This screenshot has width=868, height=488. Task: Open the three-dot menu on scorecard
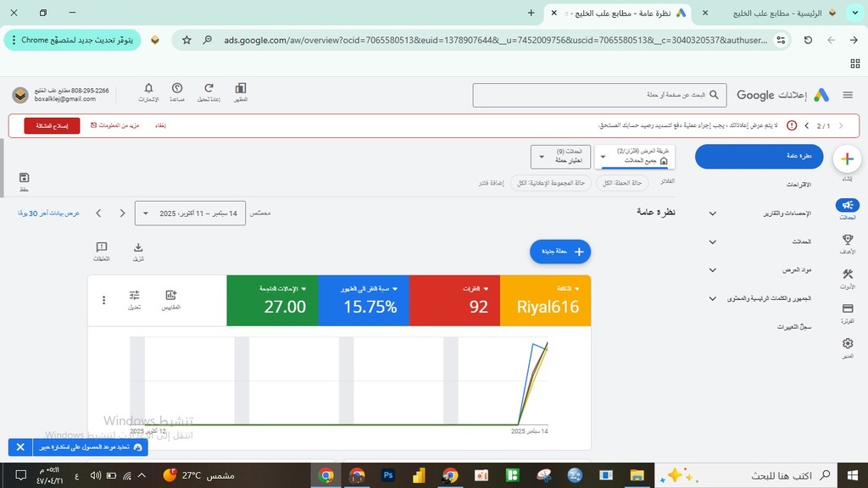point(103,300)
